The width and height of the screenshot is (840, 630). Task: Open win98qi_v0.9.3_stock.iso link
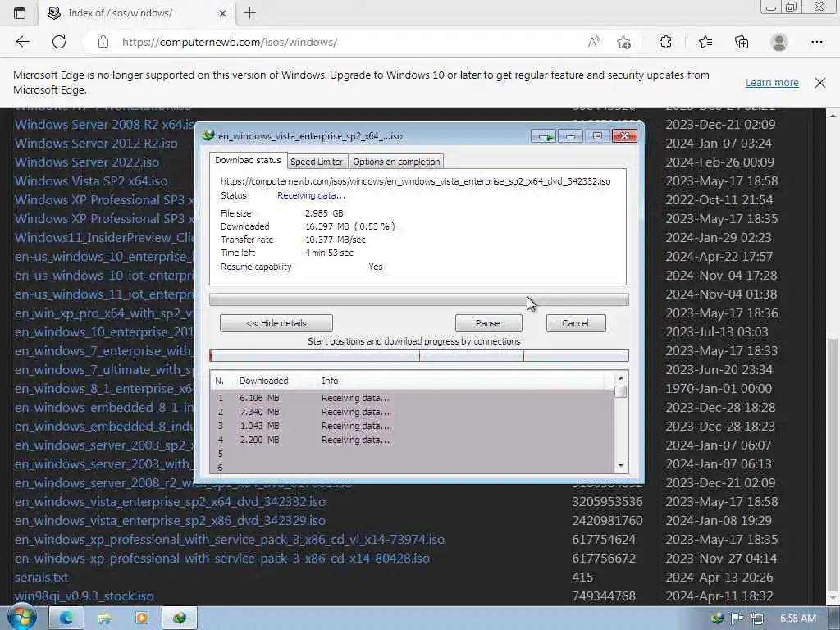click(84, 596)
